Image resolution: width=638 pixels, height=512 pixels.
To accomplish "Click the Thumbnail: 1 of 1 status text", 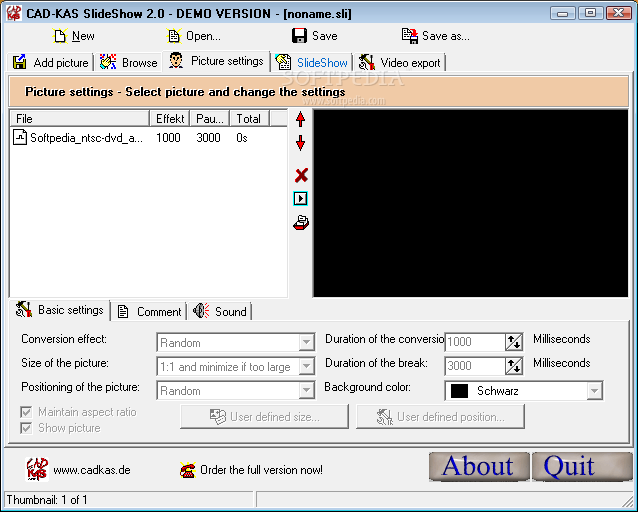I will (x=47, y=500).
